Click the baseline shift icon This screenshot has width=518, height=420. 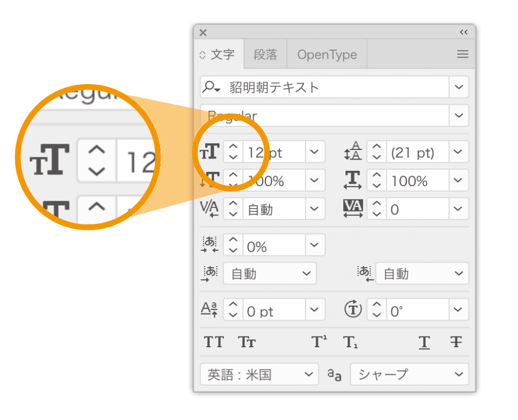pyautogui.click(x=210, y=310)
